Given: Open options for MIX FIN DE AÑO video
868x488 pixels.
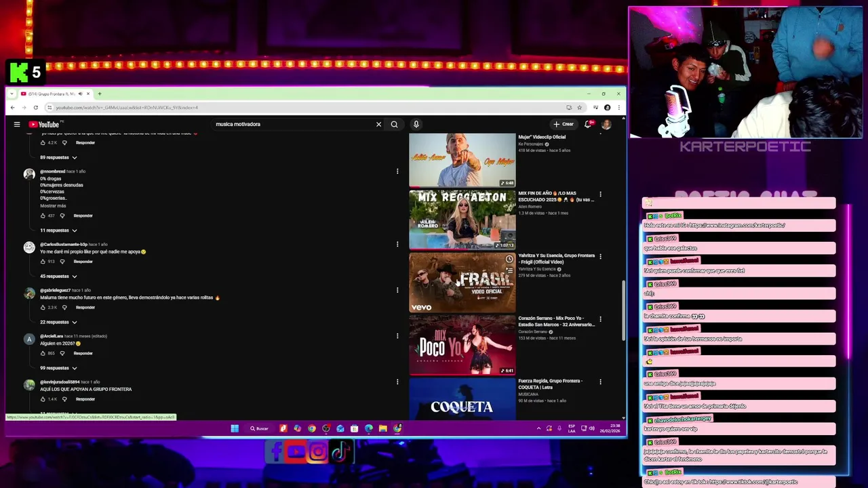Looking at the screenshot, I should (600, 195).
